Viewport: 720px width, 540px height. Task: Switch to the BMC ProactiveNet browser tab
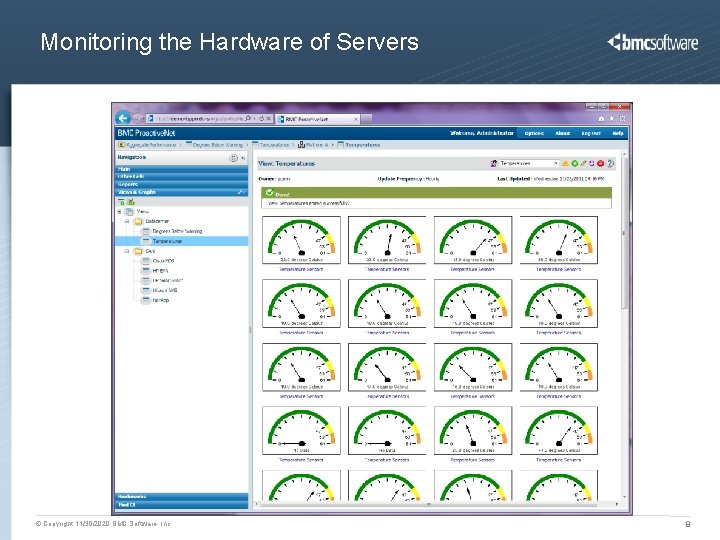tap(318, 119)
